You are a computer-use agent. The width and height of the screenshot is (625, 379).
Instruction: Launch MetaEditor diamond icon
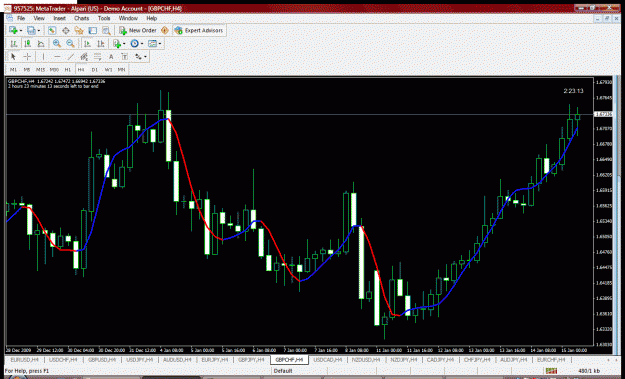tap(165, 30)
